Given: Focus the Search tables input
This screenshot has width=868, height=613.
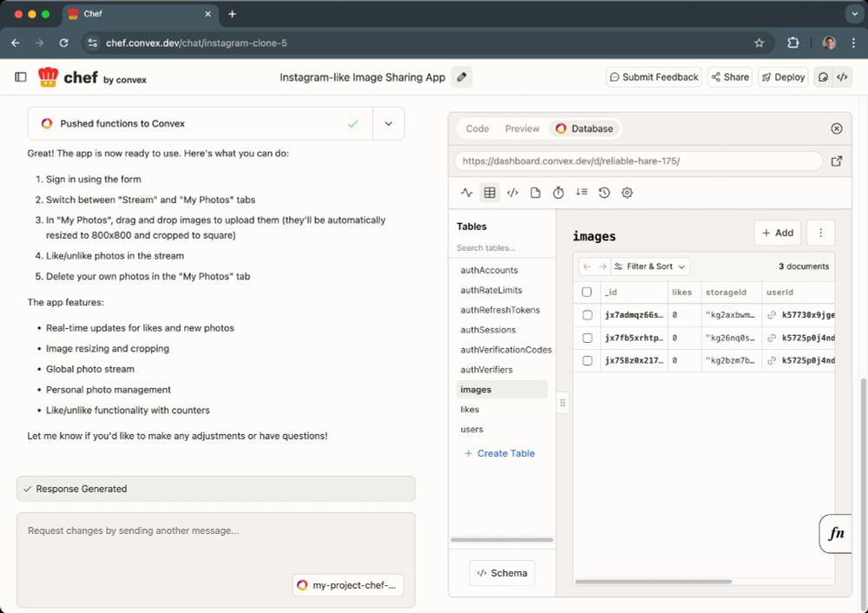Looking at the screenshot, I should pos(501,248).
